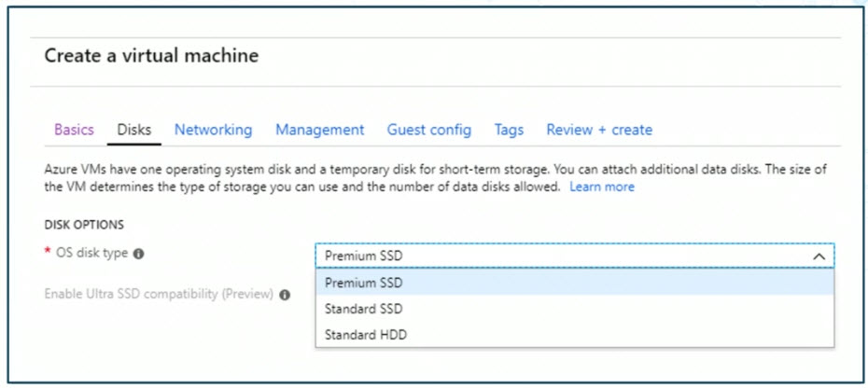Switch to the Networking tab
868x388 pixels.
(213, 130)
